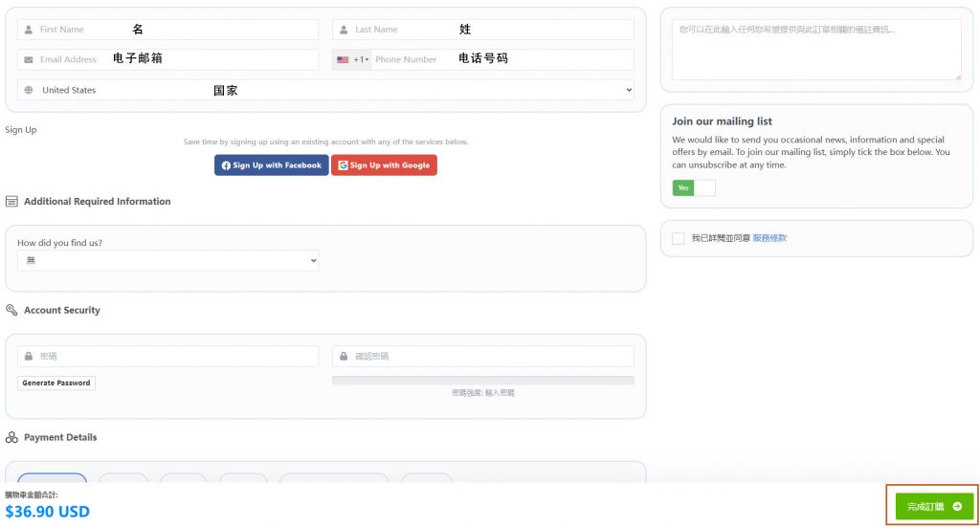Image resolution: width=980 pixels, height=527 pixels.
Task: Select the first payment method tab
Action: pos(52,479)
